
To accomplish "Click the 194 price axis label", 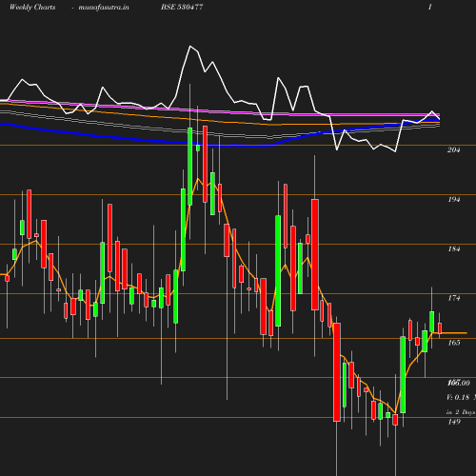I will pos(454,199).
